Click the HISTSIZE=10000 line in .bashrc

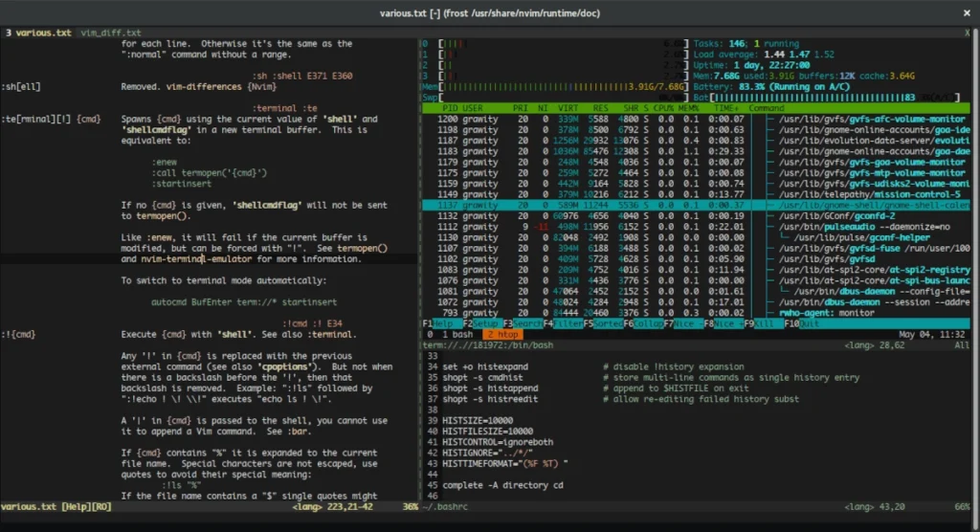(478, 421)
